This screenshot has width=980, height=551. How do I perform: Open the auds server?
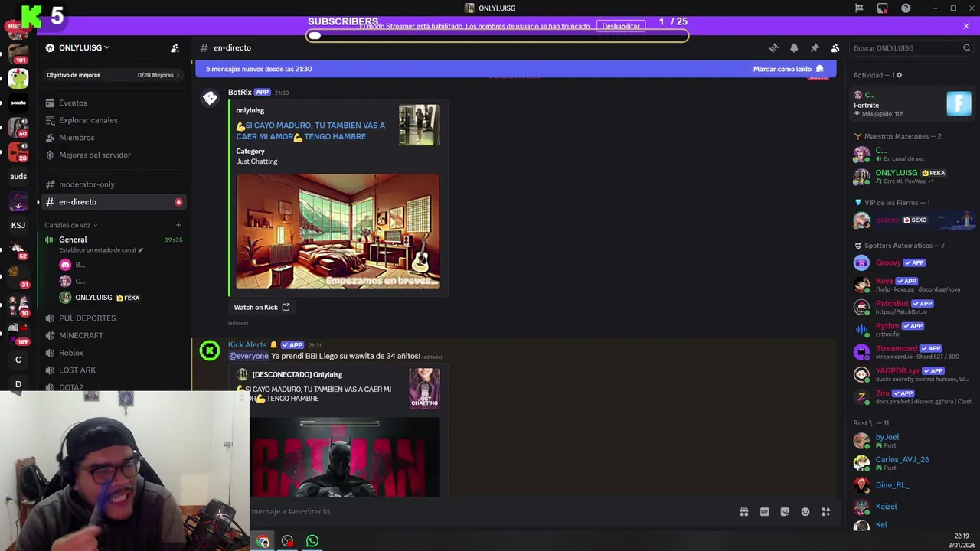[x=18, y=176]
